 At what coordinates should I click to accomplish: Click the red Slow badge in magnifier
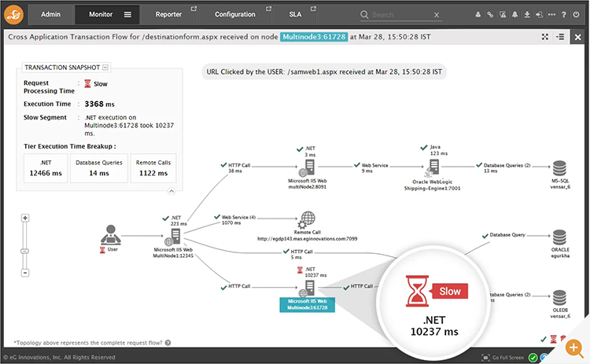pos(450,291)
